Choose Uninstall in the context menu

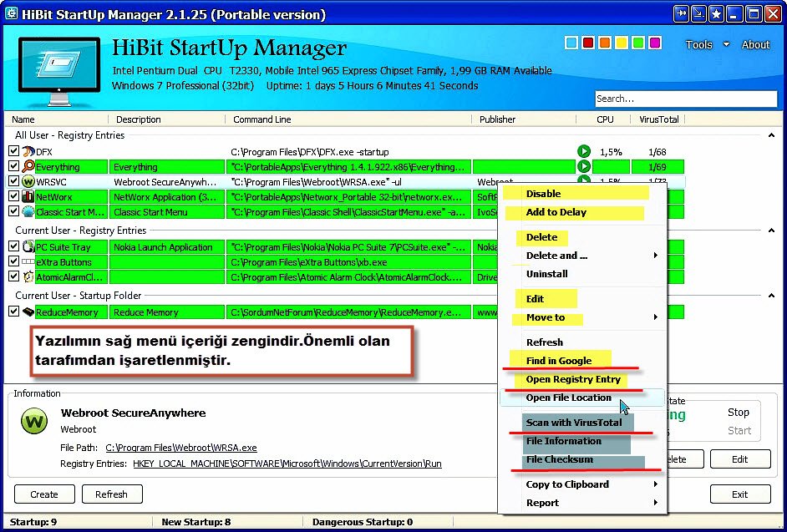546,274
